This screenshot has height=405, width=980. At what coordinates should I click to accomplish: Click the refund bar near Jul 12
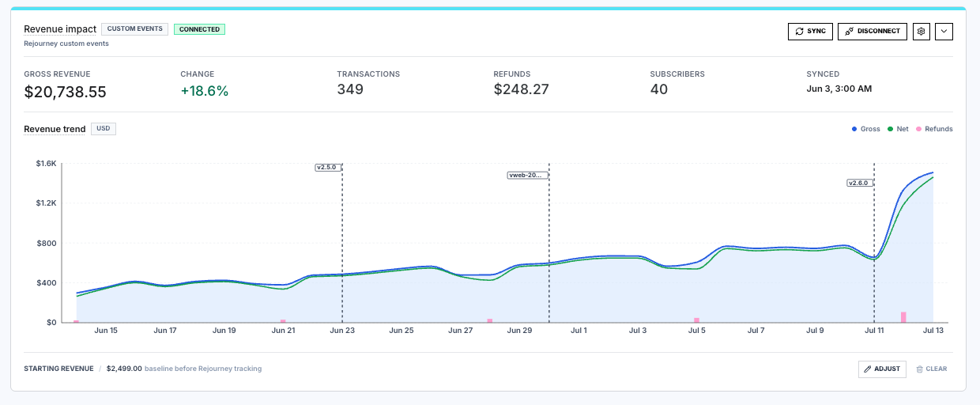click(x=903, y=317)
